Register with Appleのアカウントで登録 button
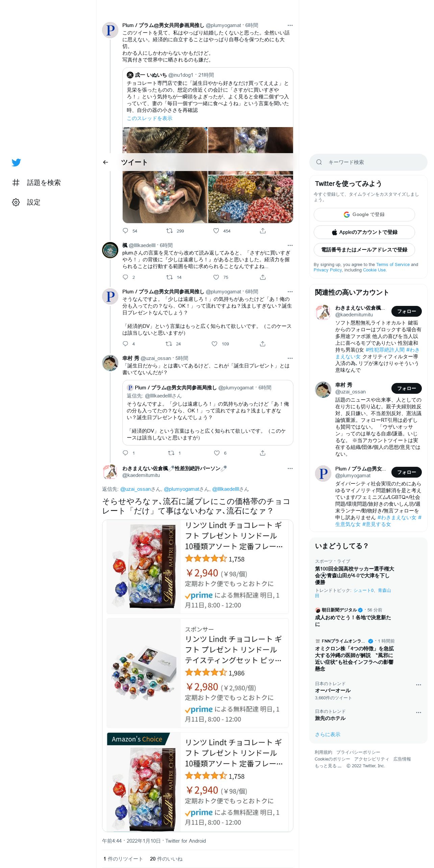This screenshot has width=434, height=868. point(364,232)
